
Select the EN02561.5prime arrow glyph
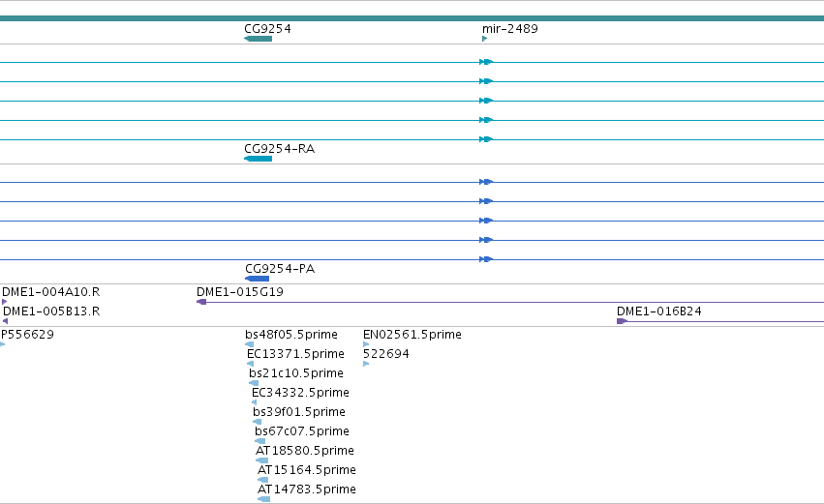pos(366,344)
